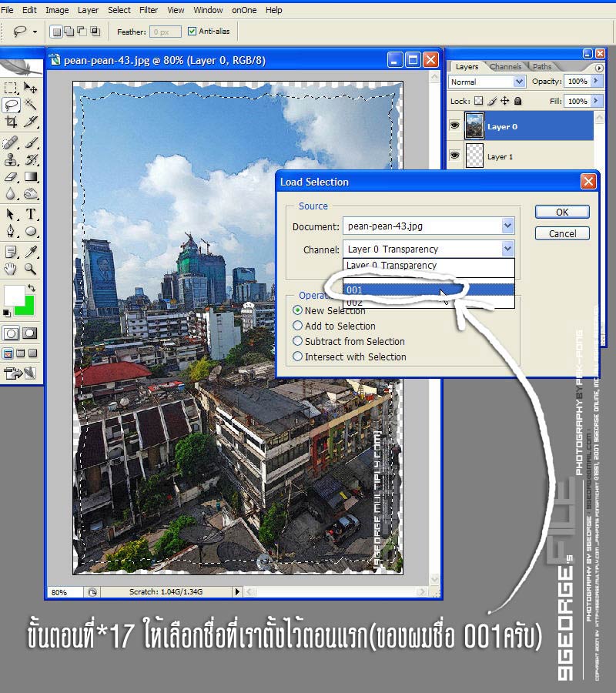This screenshot has height=693, width=616.
Task: Open the Select menu
Action: [119, 10]
